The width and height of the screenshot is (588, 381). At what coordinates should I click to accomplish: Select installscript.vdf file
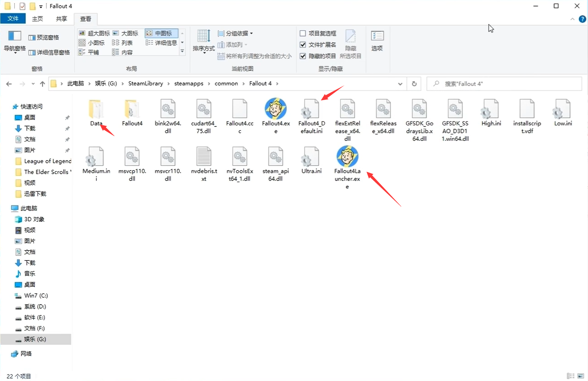pyautogui.click(x=527, y=116)
